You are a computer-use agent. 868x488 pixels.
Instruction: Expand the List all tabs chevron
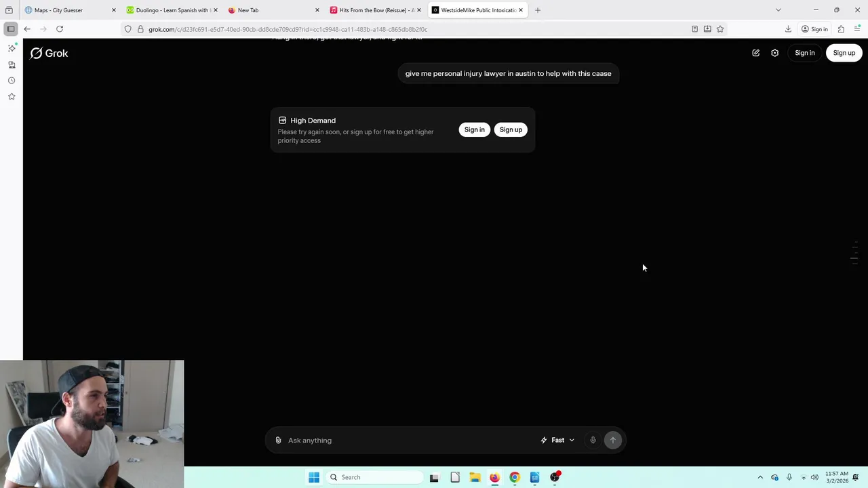(778, 10)
